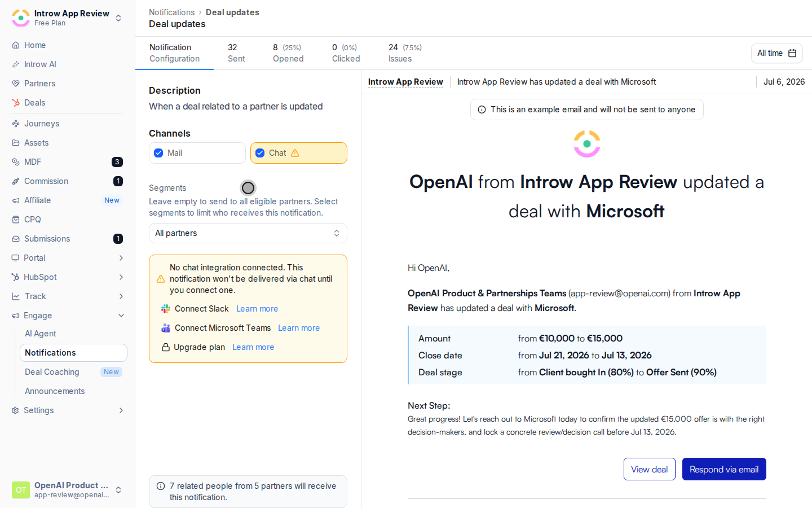This screenshot has width=812, height=508.
Task: Click the Submissions count badge
Action: (118, 239)
